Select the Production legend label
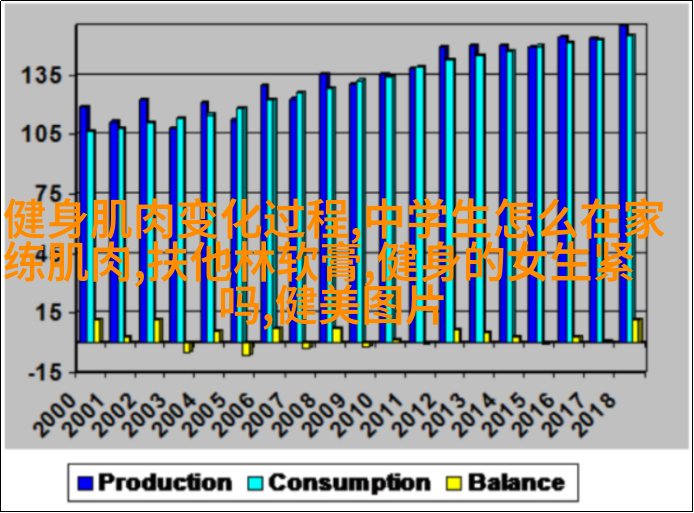The image size is (694, 513). [164, 483]
